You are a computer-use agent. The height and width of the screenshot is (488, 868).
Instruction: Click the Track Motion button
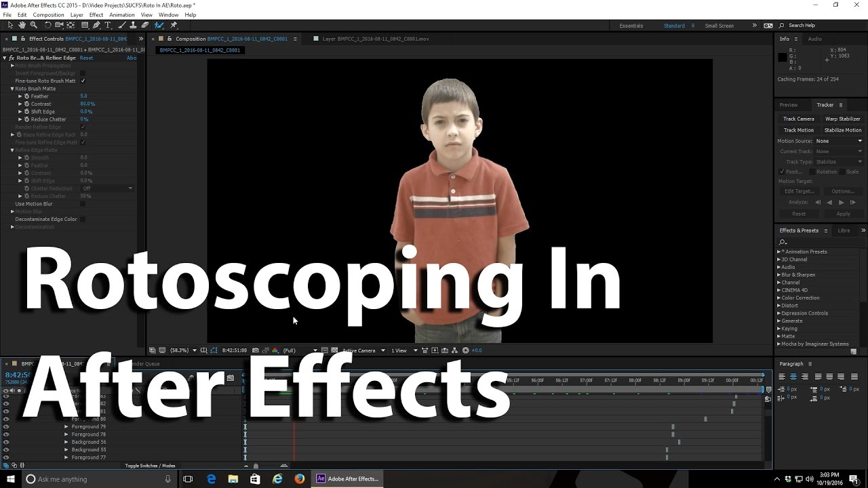tap(799, 130)
